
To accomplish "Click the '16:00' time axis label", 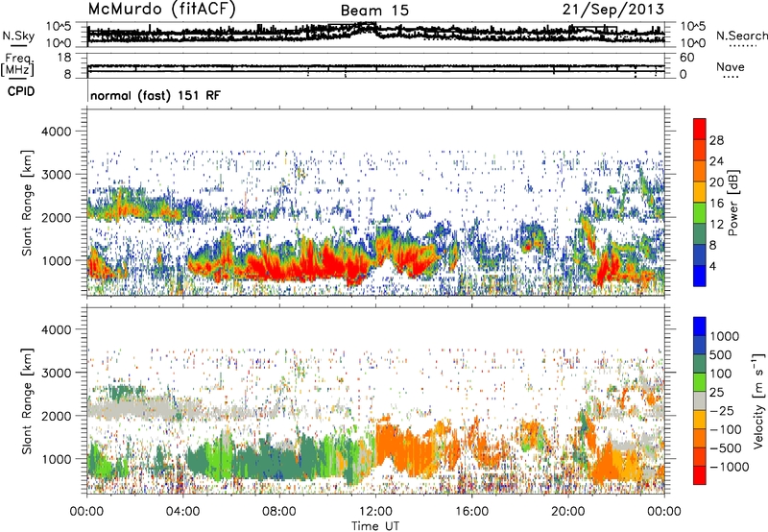I will point(471,512).
